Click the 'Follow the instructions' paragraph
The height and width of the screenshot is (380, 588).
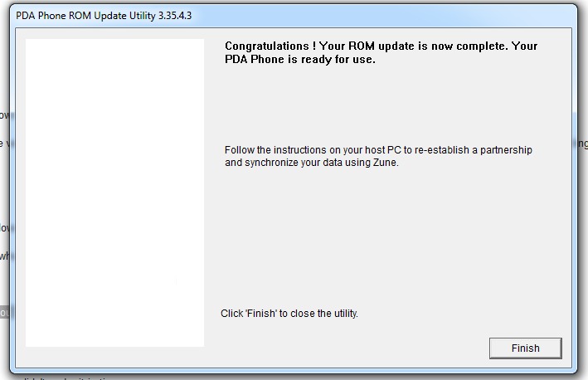click(x=378, y=156)
